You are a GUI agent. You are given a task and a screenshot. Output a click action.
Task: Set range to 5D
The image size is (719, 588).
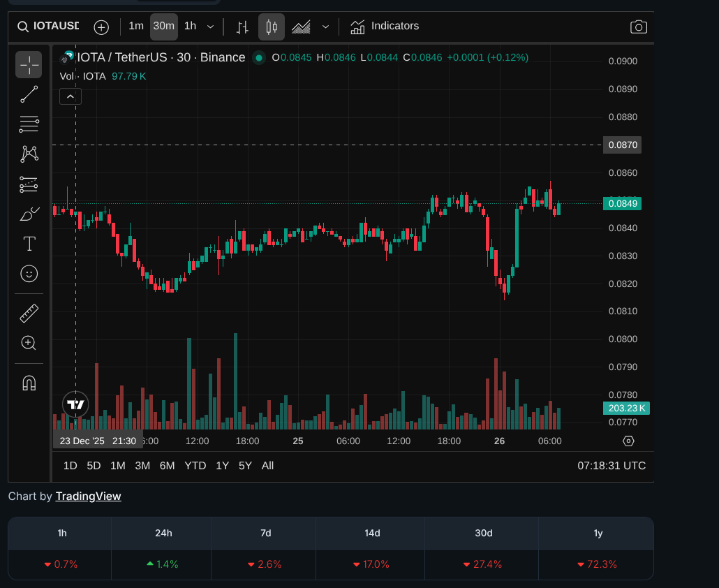tap(94, 466)
